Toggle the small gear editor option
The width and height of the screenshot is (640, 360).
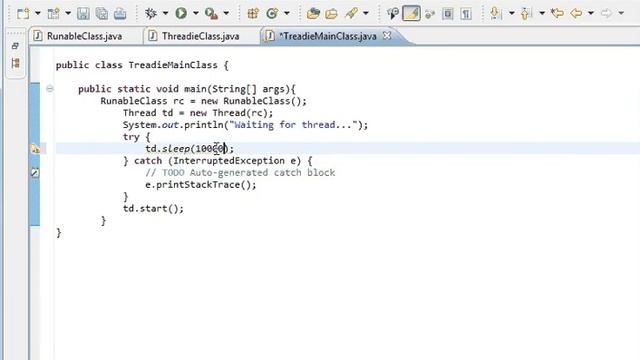[x=429, y=14]
